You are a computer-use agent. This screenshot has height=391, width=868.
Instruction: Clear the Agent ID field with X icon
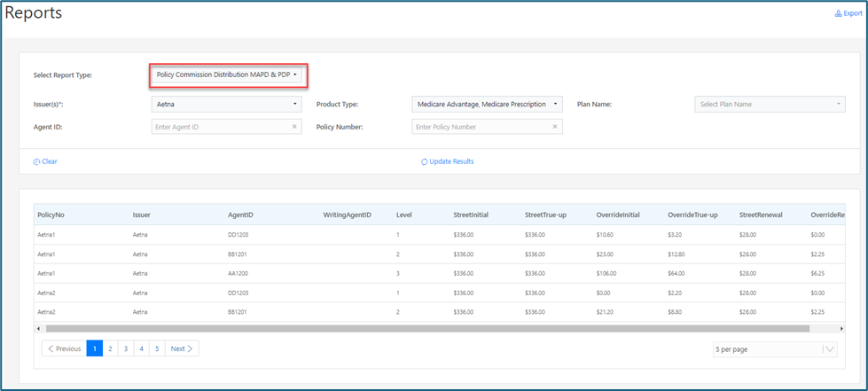click(294, 127)
